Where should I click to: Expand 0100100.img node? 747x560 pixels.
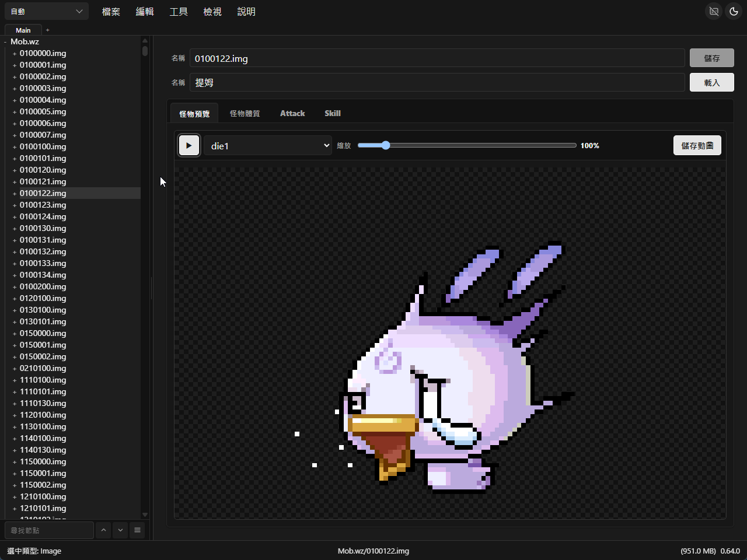[x=15, y=147]
